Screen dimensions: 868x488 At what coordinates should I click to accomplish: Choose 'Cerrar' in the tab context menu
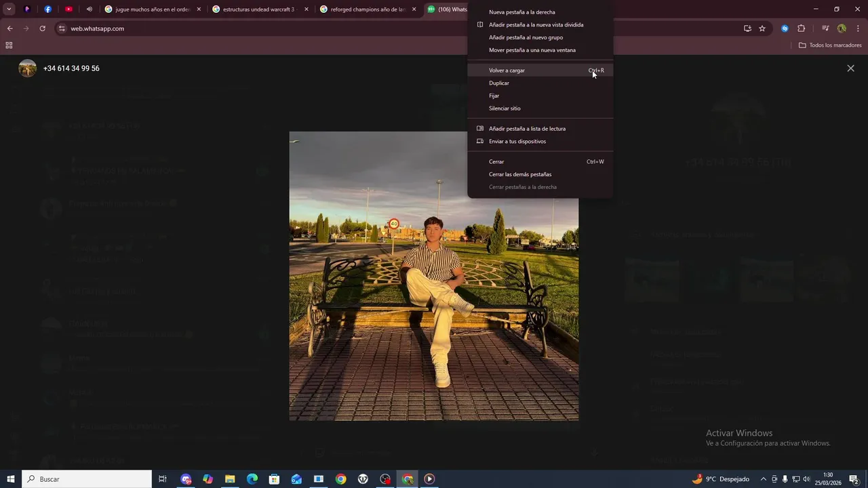(540, 162)
